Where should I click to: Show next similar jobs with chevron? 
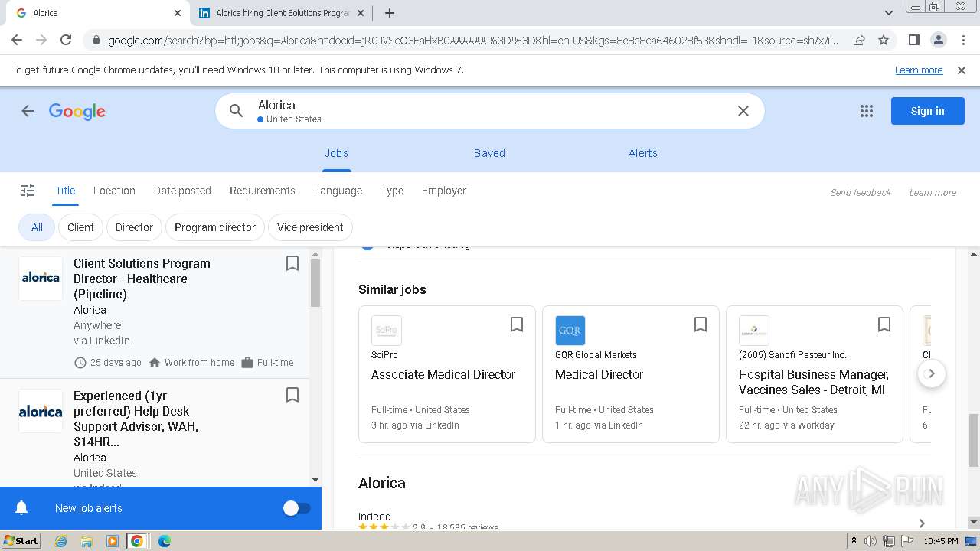click(932, 373)
